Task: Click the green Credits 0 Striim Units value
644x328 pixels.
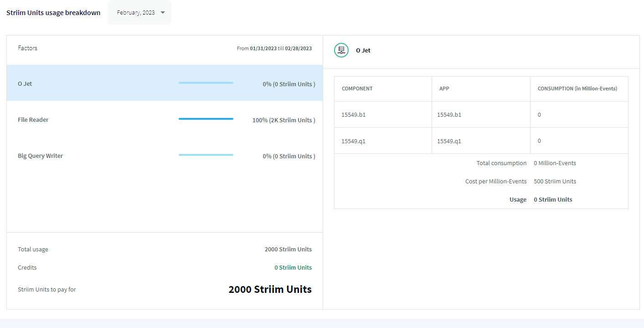Action: pos(293,267)
